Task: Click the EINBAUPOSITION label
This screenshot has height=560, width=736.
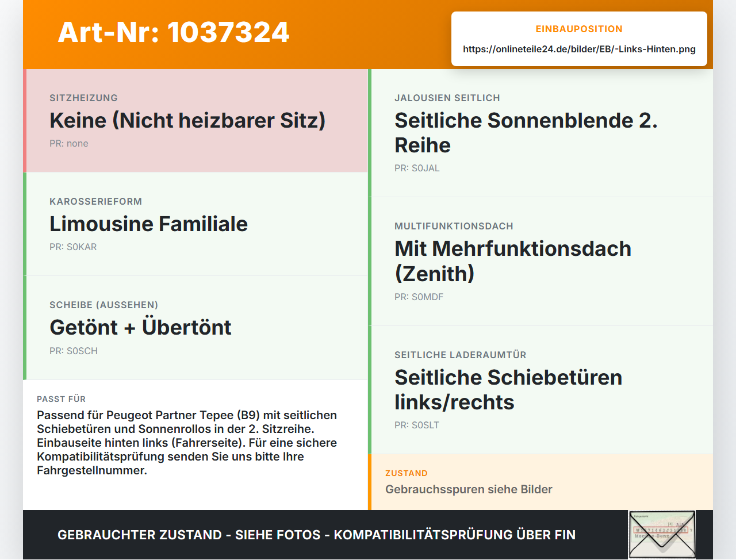Action: coord(579,29)
